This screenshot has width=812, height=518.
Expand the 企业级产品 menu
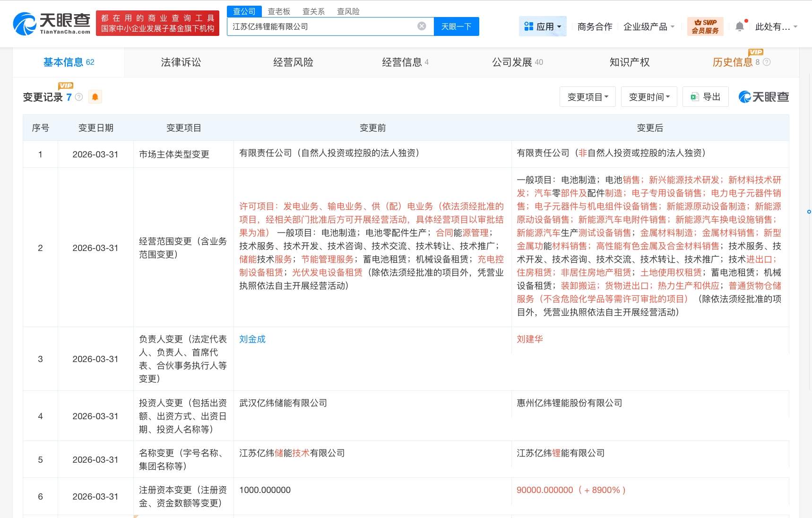pos(648,26)
